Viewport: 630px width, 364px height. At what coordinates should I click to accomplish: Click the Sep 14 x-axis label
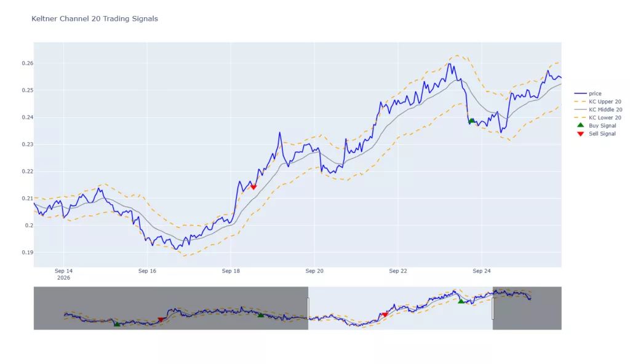pyautogui.click(x=63, y=271)
